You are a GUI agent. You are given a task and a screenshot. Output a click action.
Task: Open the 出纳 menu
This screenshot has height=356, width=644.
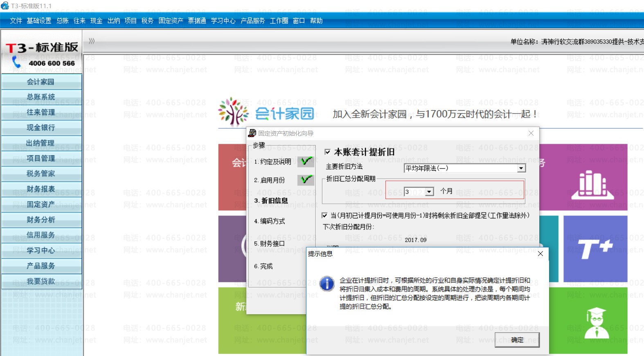click(114, 21)
